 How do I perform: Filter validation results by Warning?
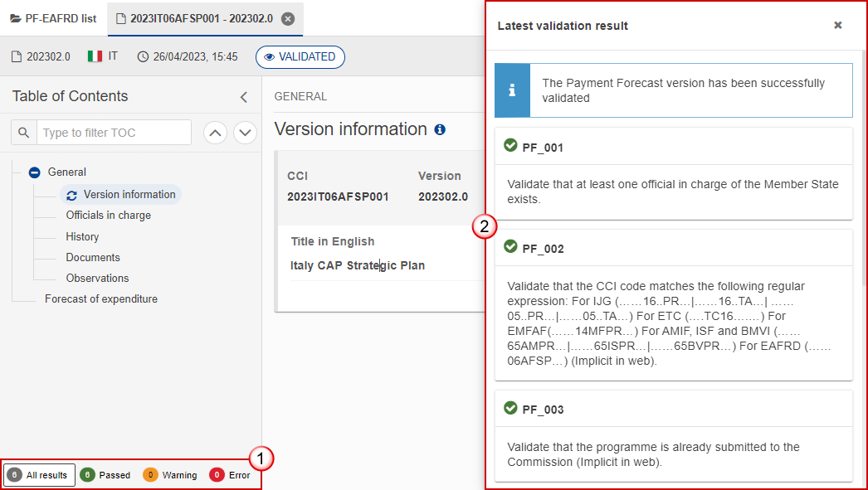tap(170, 475)
